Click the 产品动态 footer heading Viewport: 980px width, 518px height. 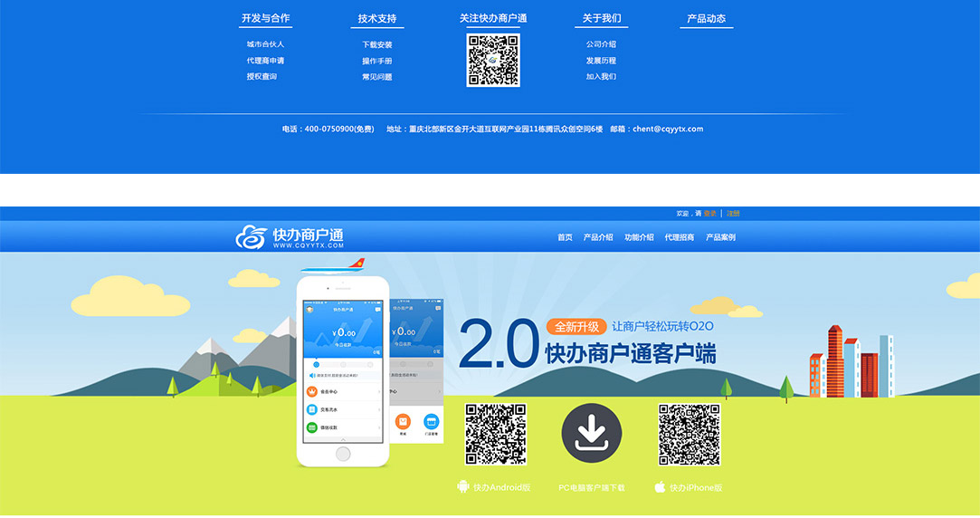tap(706, 19)
